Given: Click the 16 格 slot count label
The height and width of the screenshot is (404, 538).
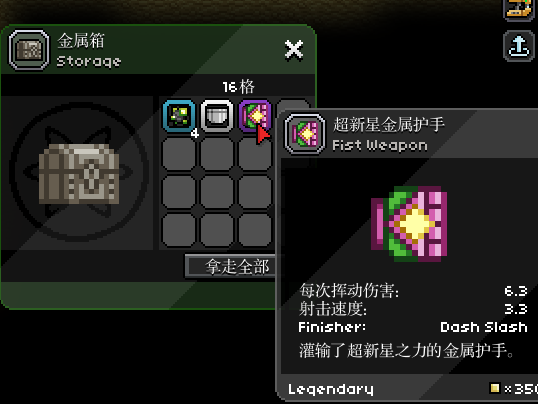Looking at the screenshot, I should point(238,87).
